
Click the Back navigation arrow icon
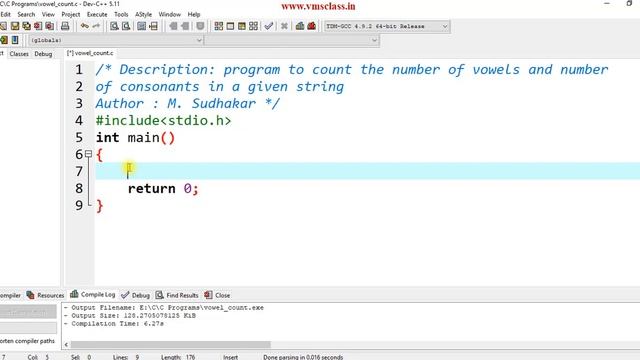pos(173,26)
